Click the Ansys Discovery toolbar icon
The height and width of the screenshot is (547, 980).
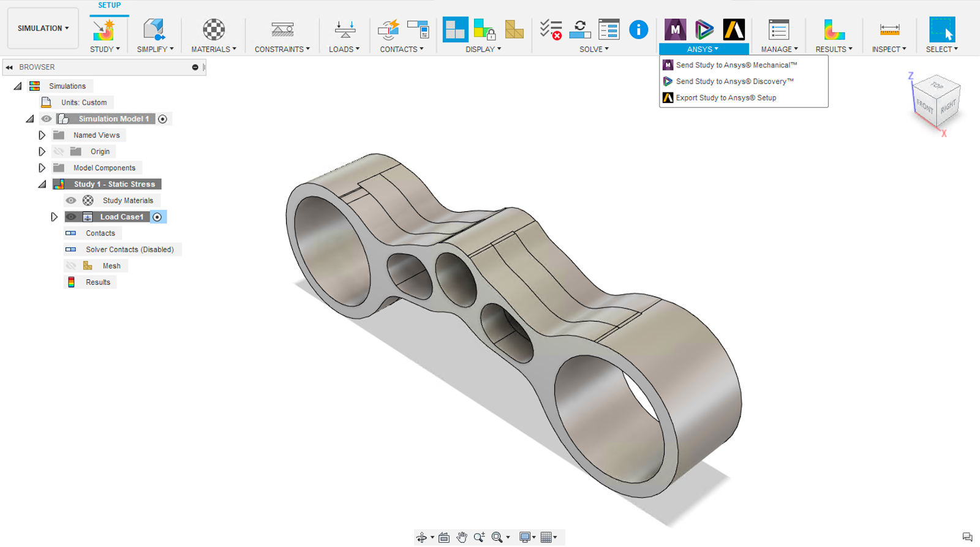[x=704, y=29]
